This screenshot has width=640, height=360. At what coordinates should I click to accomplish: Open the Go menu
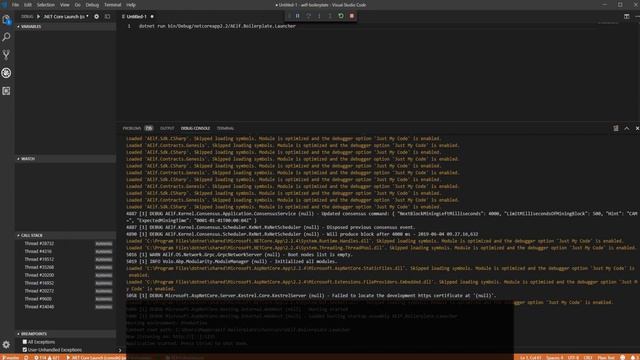78,5
